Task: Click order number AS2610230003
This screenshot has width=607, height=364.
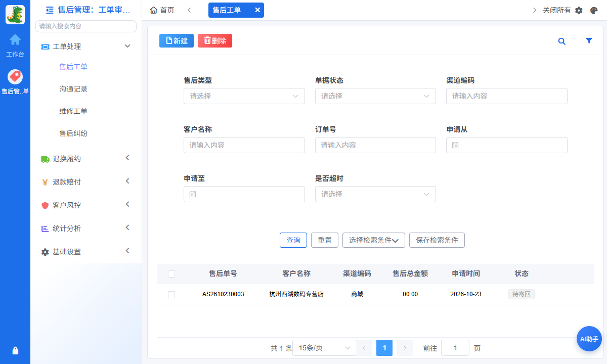Action: [x=223, y=294]
